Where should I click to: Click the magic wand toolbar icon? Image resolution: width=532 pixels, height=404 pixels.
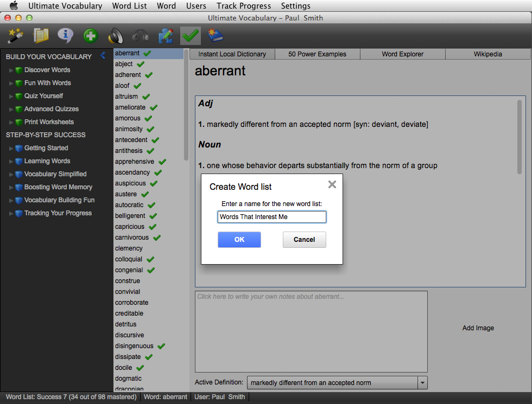click(15, 36)
